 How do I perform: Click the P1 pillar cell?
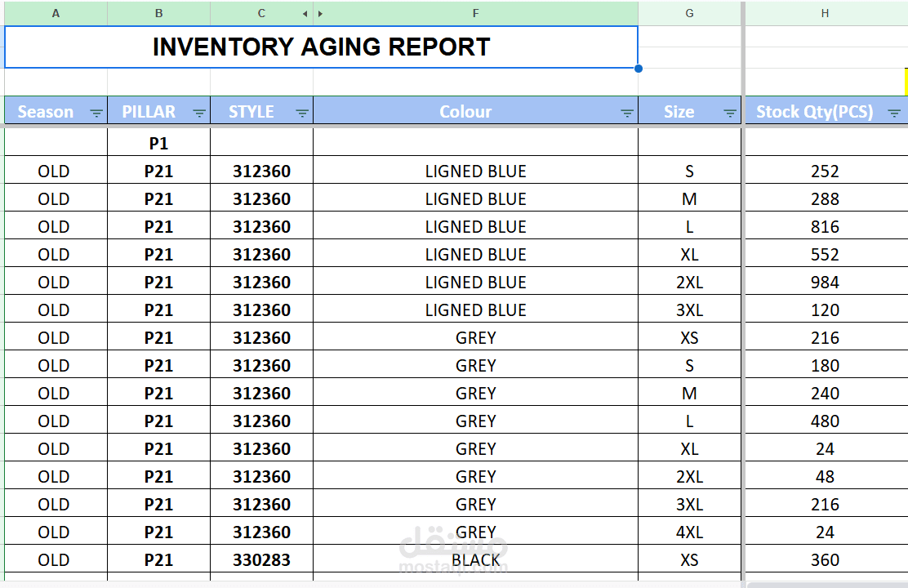tap(158, 143)
